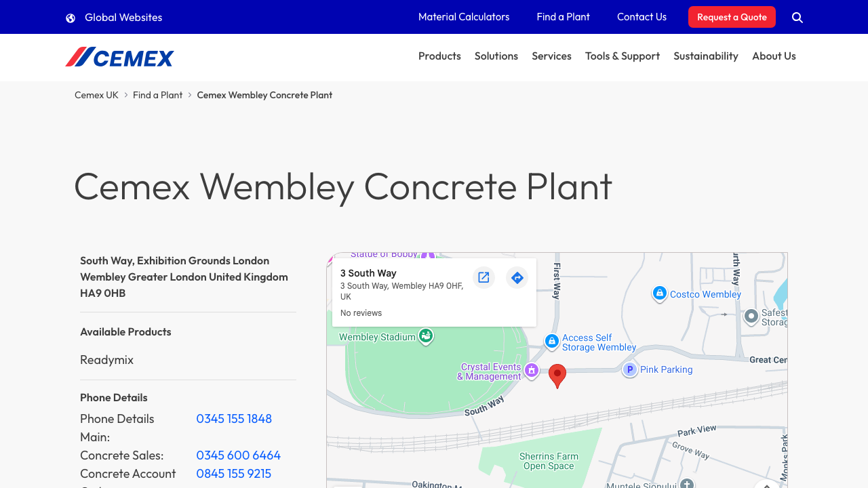Image resolution: width=868 pixels, height=488 pixels.
Task: Select About Us in the navigation bar
Action: click(774, 56)
